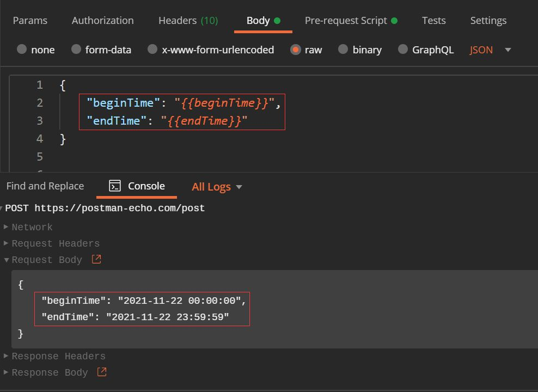Select the raw body radio button

pyautogui.click(x=296, y=50)
